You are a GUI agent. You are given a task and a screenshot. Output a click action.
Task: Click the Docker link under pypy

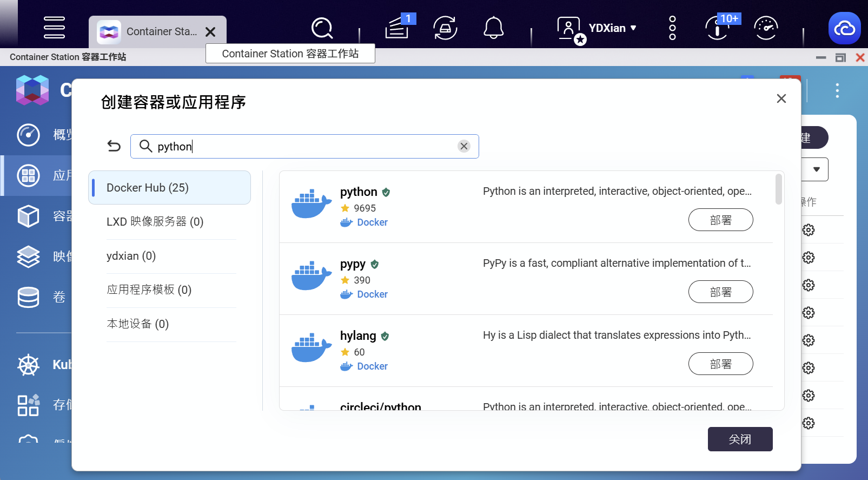(372, 294)
